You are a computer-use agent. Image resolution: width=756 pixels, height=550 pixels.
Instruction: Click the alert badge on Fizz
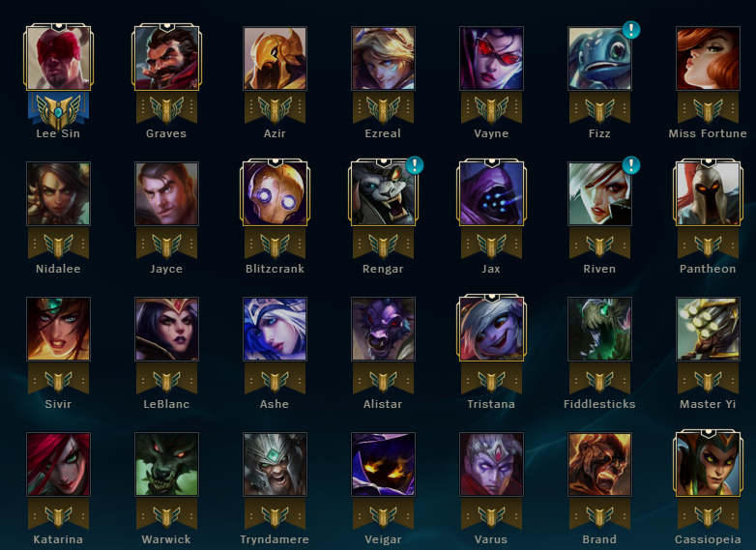631,30
